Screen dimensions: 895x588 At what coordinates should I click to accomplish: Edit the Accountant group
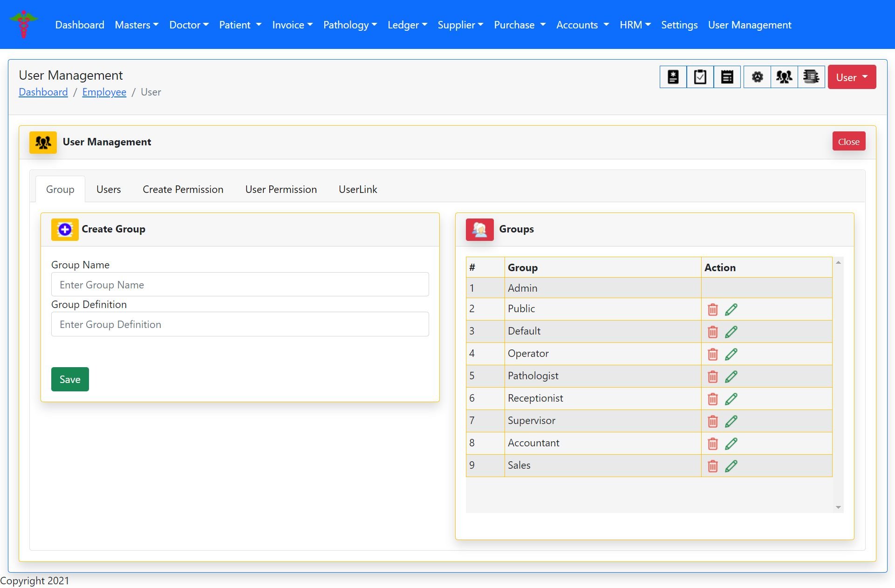point(731,444)
